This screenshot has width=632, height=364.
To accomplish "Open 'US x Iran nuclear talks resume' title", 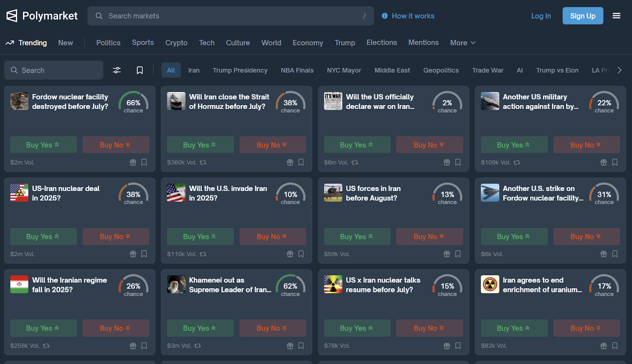I will [x=383, y=285].
